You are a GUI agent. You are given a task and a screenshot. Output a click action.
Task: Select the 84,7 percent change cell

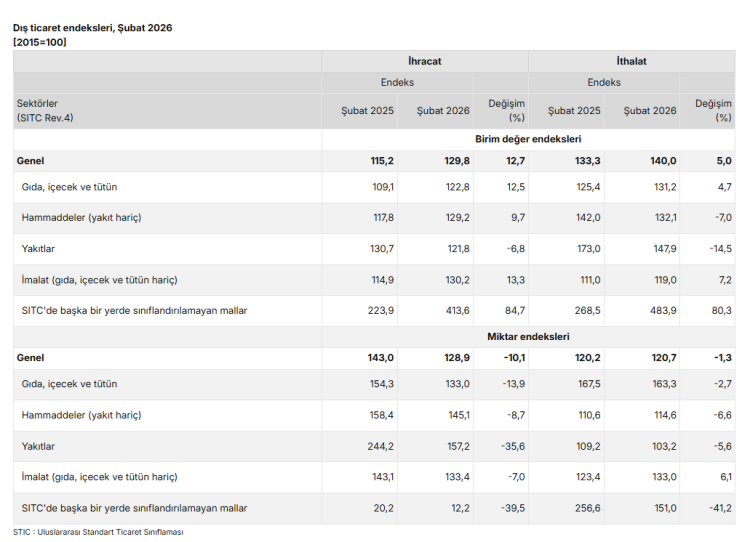click(514, 311)
